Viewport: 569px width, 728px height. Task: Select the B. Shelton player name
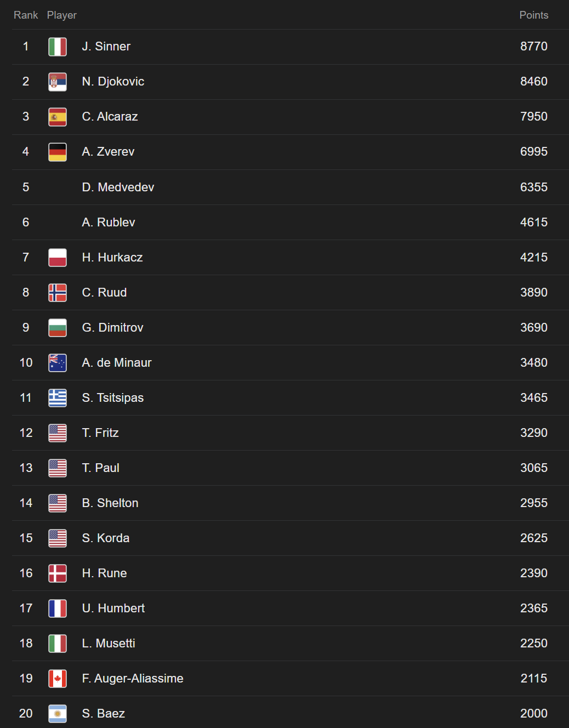110,503
